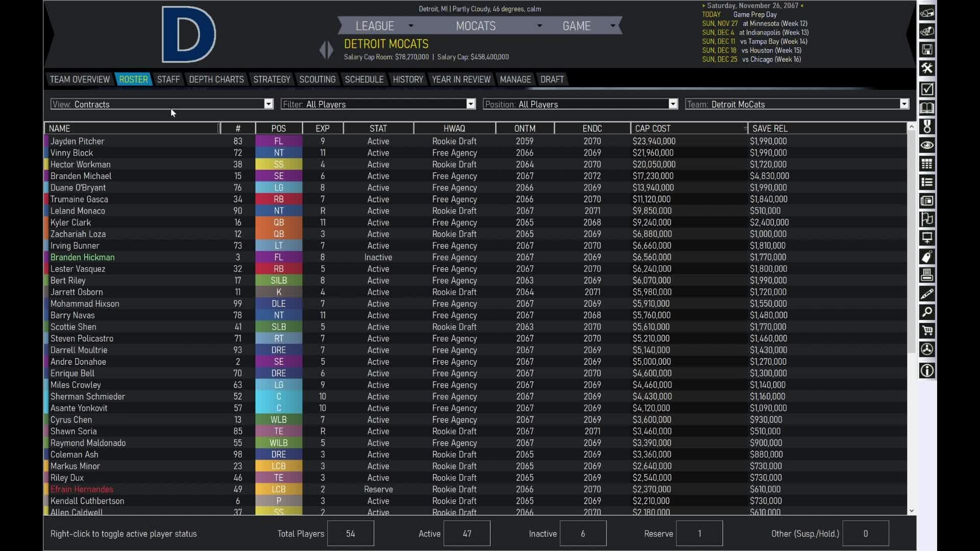980x551 pixels.
Task: Click the eye icon in sidebar
Action: pyautogui.click(x=927, y=145)
